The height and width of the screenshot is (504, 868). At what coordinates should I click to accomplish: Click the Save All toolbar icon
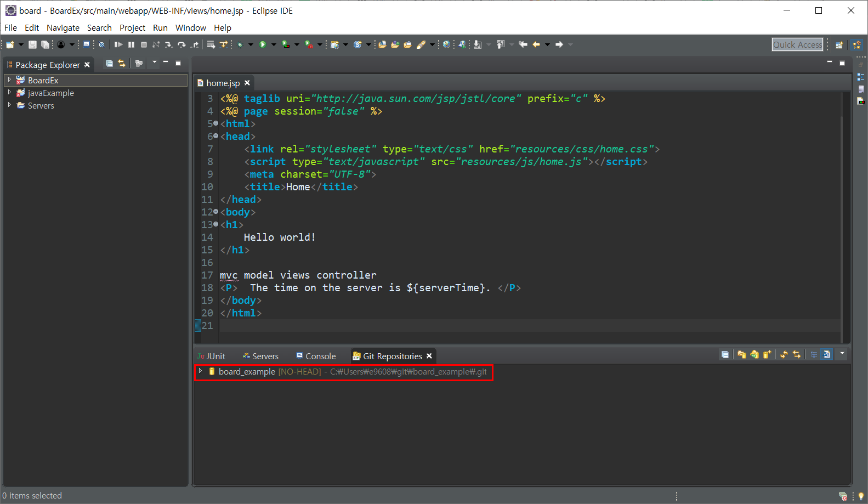(x=45, y=44)
